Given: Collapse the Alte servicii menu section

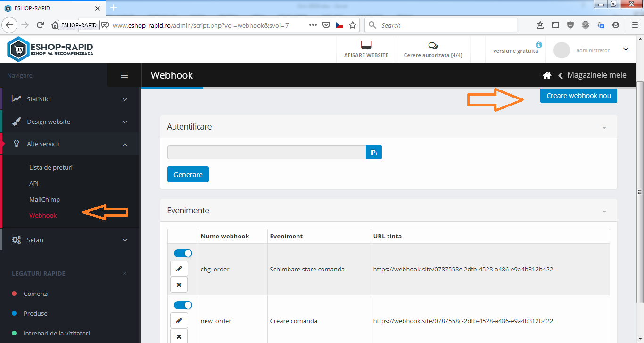Looking at the screenshot, I should coord(70,144).
